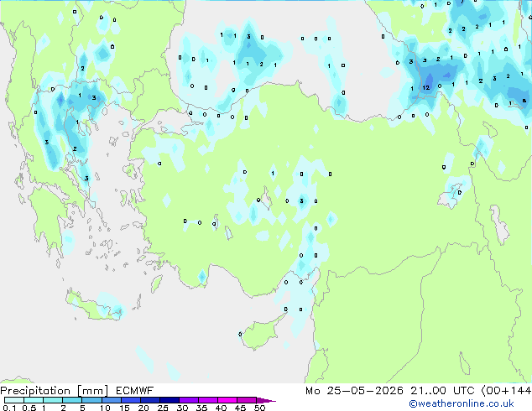This screenshot has height=411, width=532.
Task: Select the 35–40 mm legend color swatch
Action: (207, 400)
